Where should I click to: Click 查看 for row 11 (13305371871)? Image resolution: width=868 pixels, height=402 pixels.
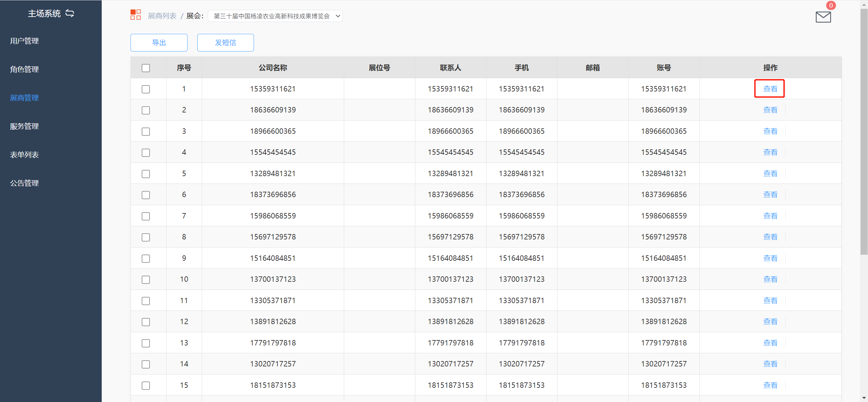[770, 300]
